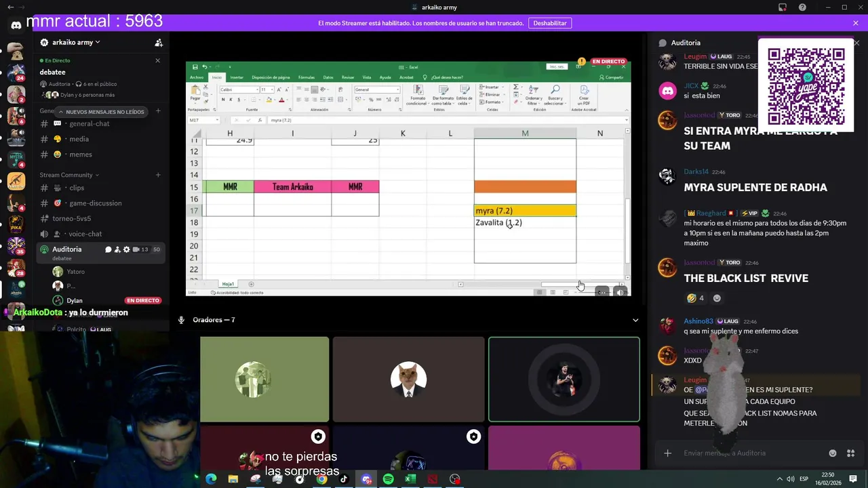Add attachment plus icon in chat

pyautogui.click(x=668, y=453)
